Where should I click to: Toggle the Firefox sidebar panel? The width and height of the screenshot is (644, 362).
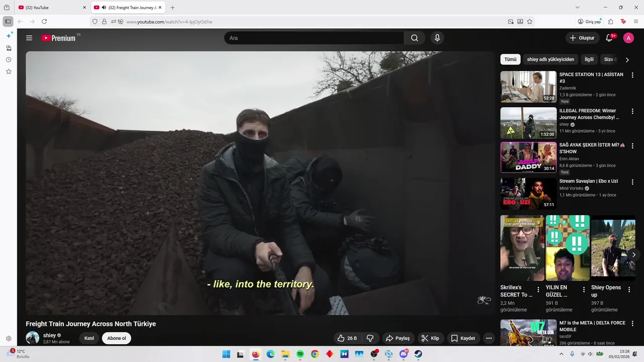8,22
